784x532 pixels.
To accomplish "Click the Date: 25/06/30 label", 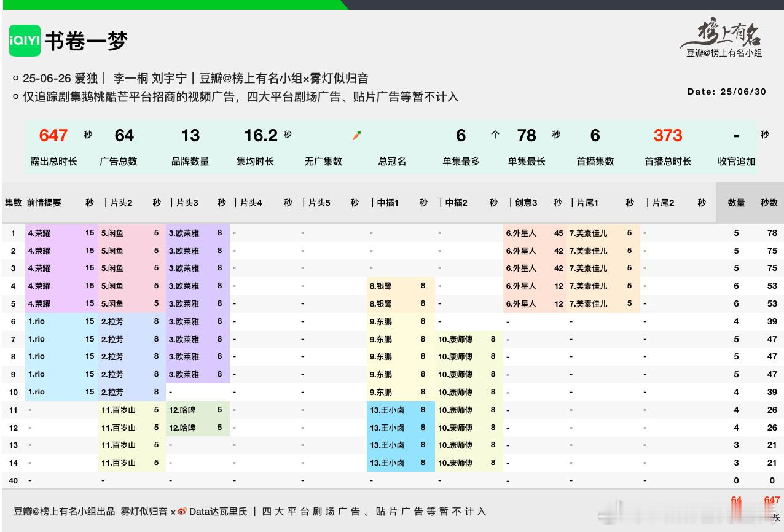I will [x=727, y=92].
